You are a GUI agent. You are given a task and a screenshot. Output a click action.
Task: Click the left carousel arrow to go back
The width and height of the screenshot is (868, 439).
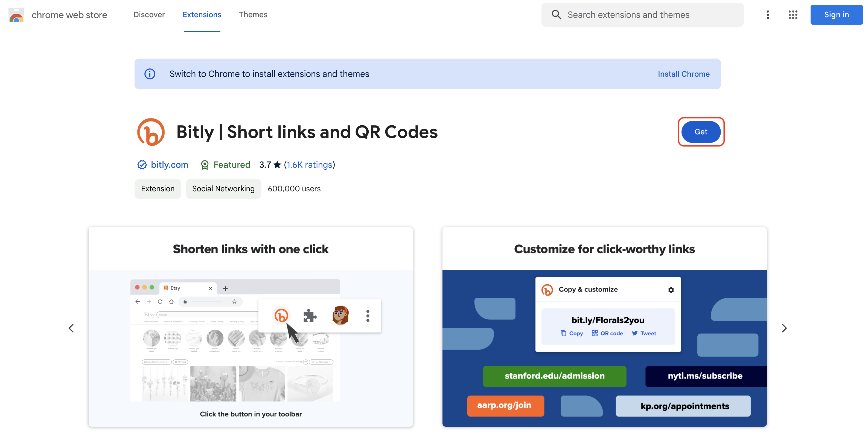click(x=71, y=328)
